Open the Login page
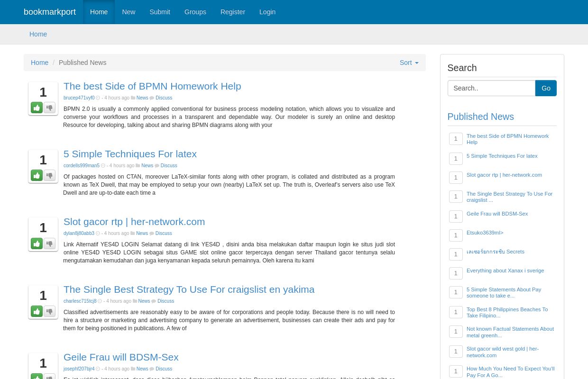The image size is (588, 379). (x=267, y=12)
